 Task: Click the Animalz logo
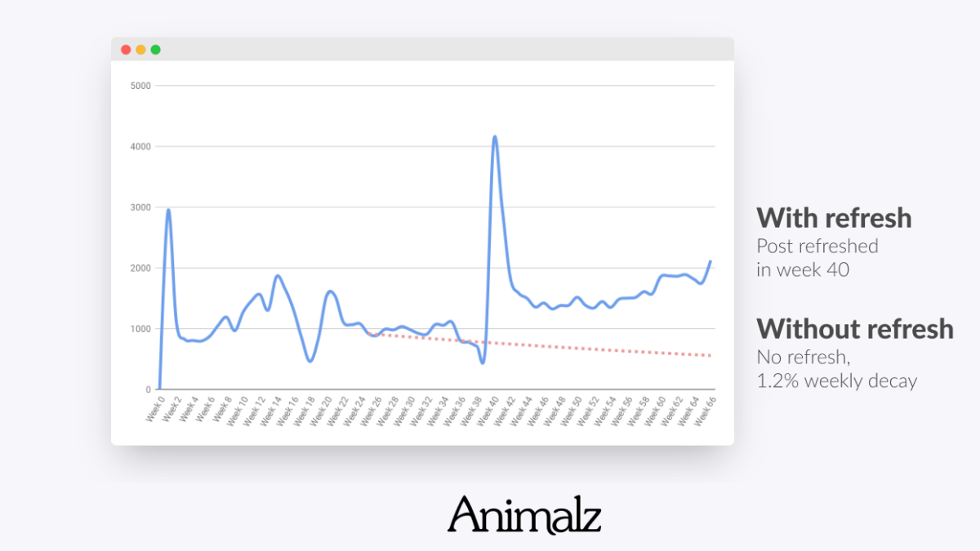click(x=523, y=515)
